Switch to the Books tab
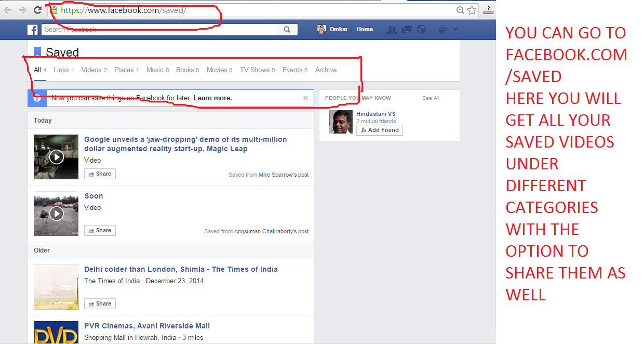Image resolution: width=644 pixels, height=344 pixels. tap(187, 70)
